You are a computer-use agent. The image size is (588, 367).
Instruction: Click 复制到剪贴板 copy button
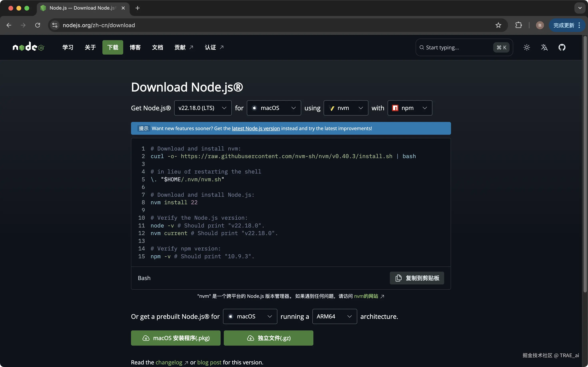(x=417, y=278)
